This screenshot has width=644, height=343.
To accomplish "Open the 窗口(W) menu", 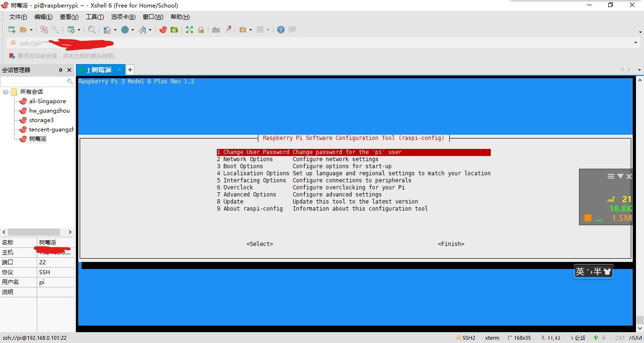I will pyautogui.click(x=153, y=17).
